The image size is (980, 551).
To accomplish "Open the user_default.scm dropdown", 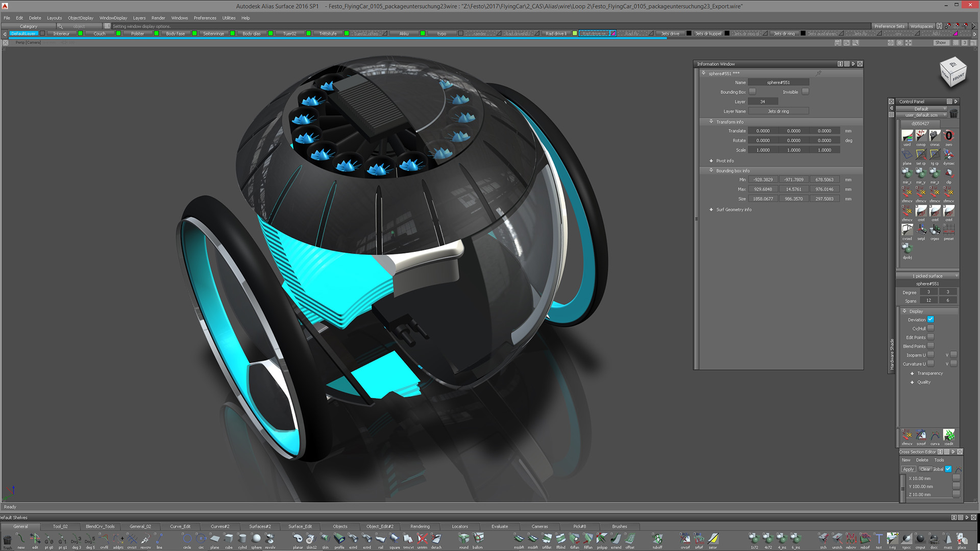I will tap(921, 115).
